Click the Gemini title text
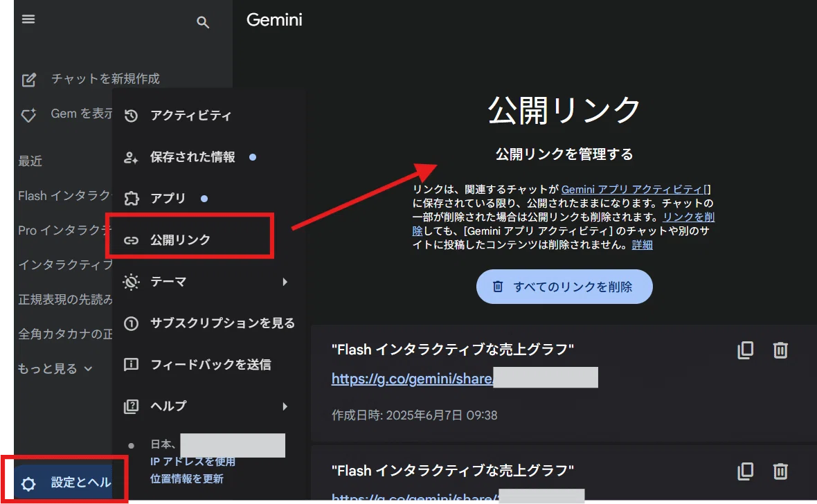Viewport: 817px width, 504px height. (274, 20)
